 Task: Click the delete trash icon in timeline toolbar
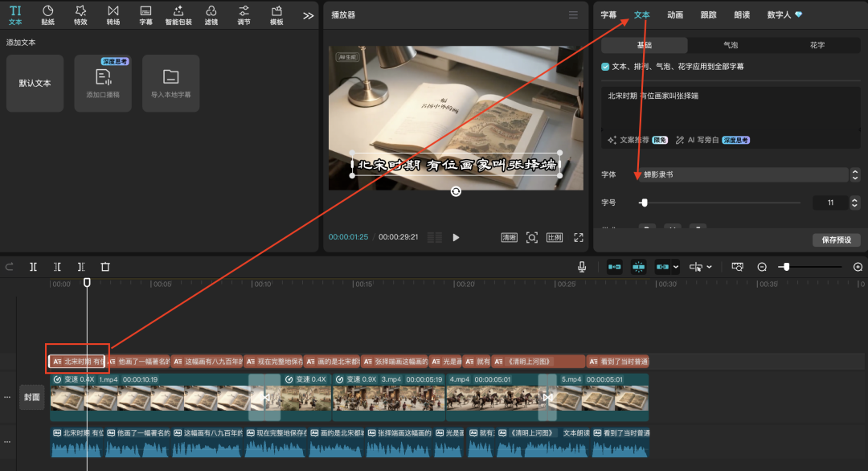pyautogui.click(x=105, y=267)
